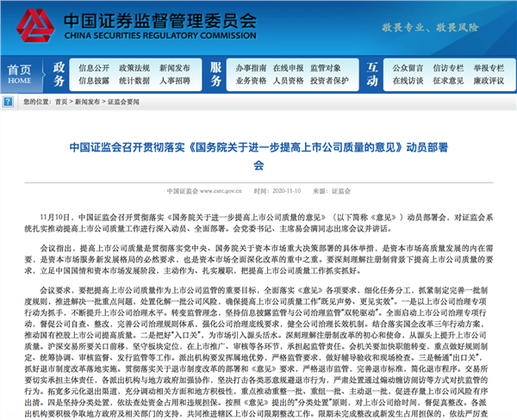
Task: Select 信息披露 menu link
Action: point(94,81)
